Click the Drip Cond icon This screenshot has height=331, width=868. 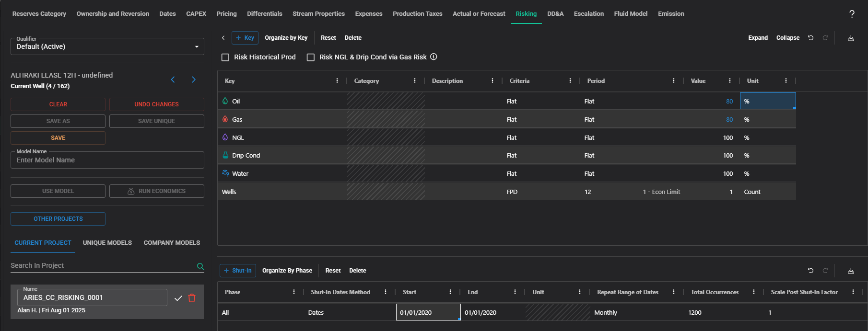point(225,155)
